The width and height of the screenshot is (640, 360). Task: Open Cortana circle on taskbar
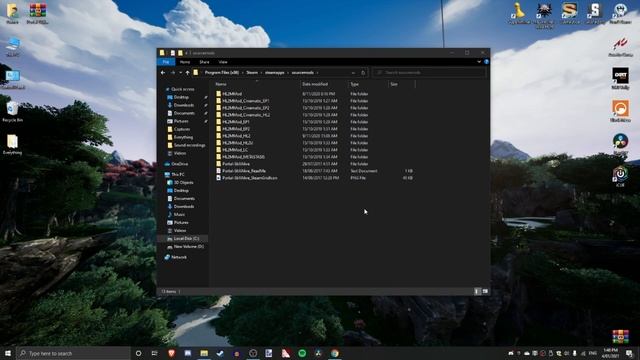point(138,353)
